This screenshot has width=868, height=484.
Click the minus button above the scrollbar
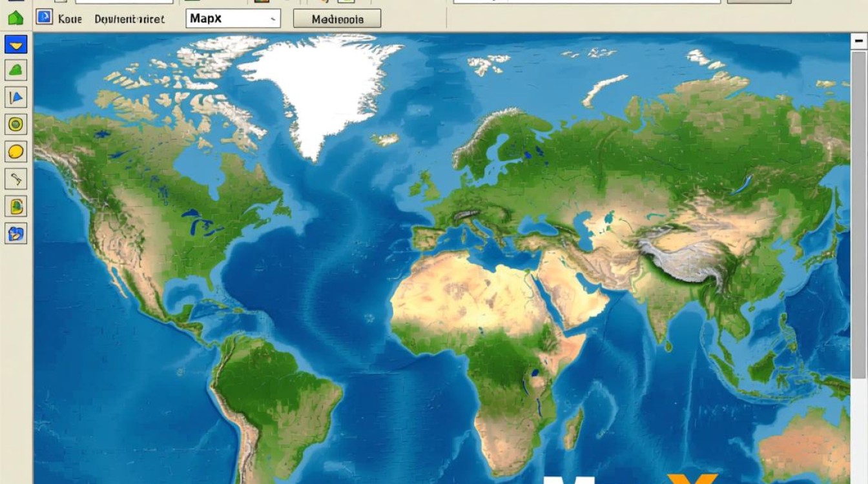(858, 41)
